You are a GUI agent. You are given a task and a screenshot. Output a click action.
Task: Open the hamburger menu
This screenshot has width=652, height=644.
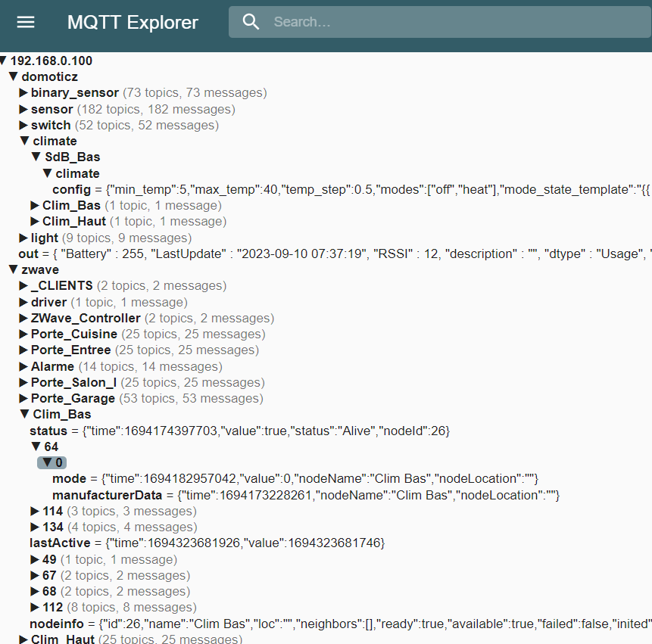click(x=25, y=22)
